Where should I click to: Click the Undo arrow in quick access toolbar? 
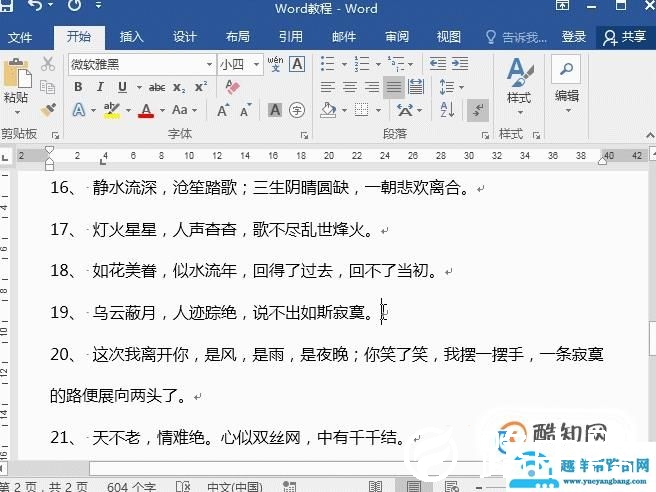click(36, 6)
